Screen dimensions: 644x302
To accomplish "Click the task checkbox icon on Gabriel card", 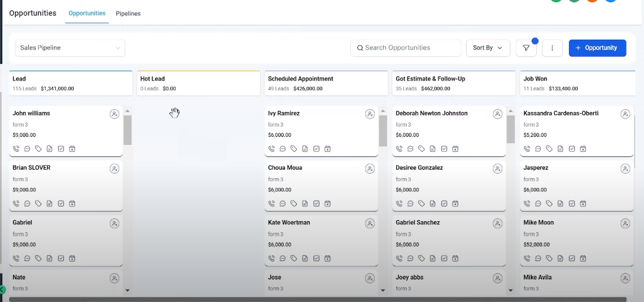I will point(61,258).
